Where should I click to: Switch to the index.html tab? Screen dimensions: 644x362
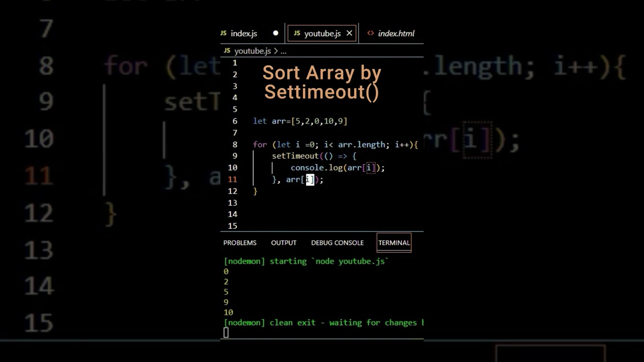coord(396,34)
